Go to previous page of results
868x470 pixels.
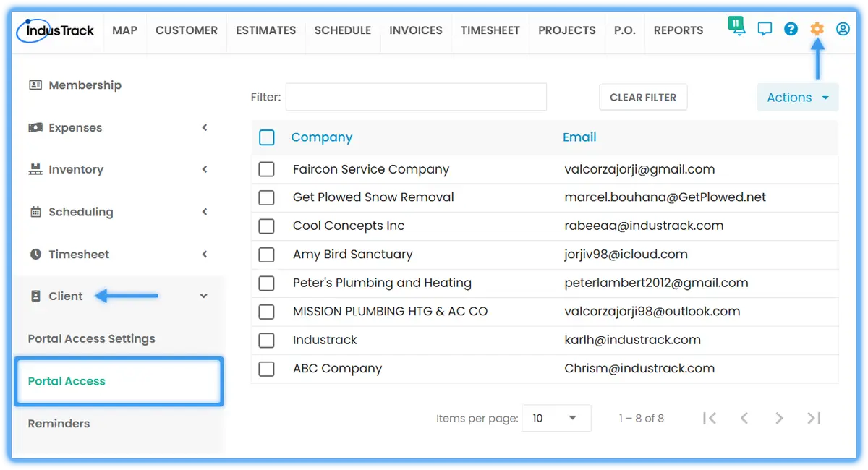(x=744, y=418)
